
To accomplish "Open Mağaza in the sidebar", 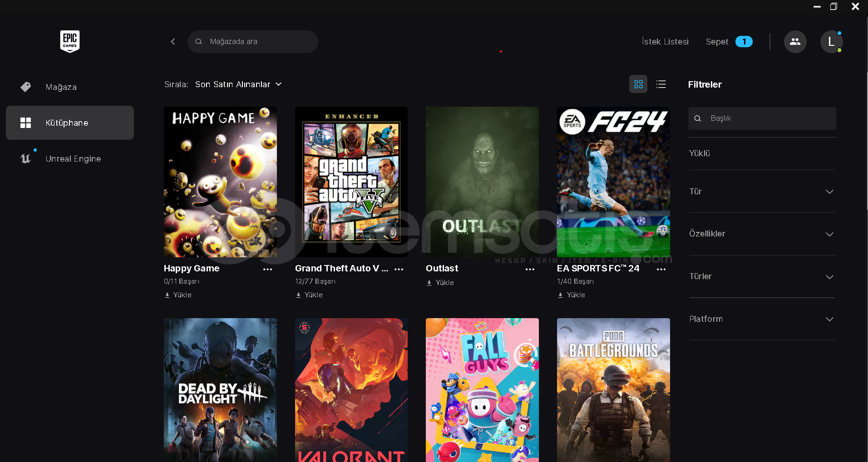I will coord(70,87).
